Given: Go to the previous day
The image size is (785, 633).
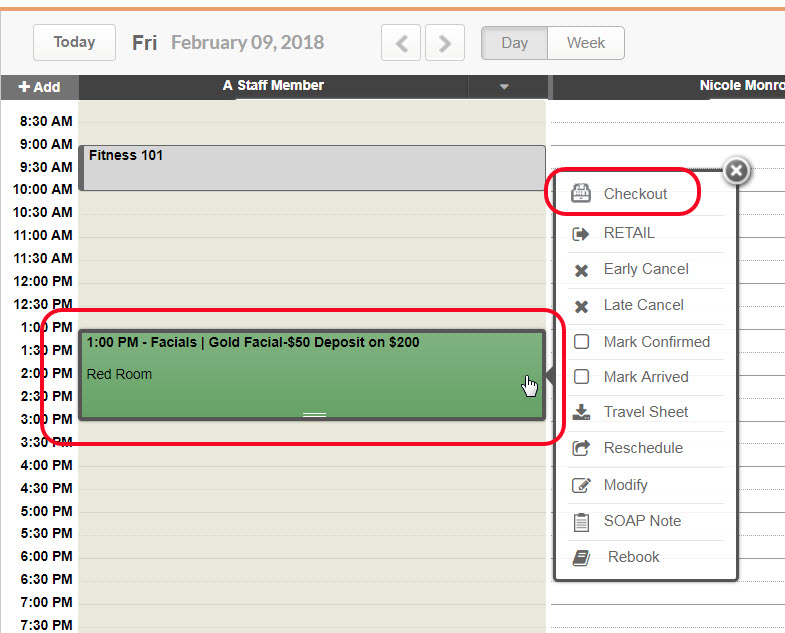Looking at the screenshot, I should [x=401, y=43].
